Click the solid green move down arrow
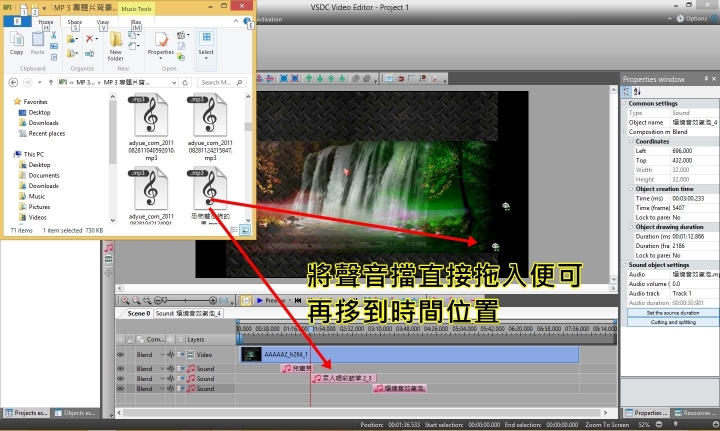 pyautogui.click(x=320, y=79)
